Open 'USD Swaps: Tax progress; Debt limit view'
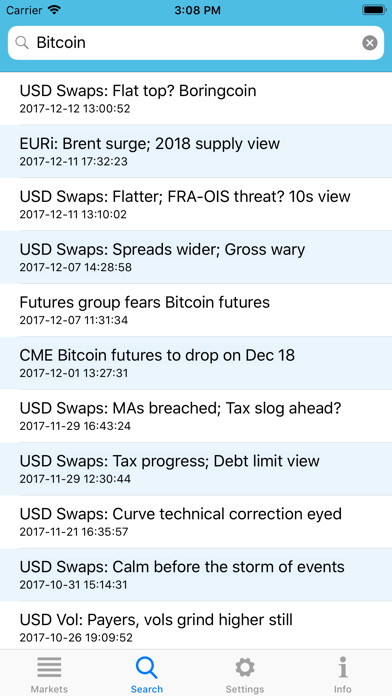Viewport: 392px width, 696px height. [196, 469]
